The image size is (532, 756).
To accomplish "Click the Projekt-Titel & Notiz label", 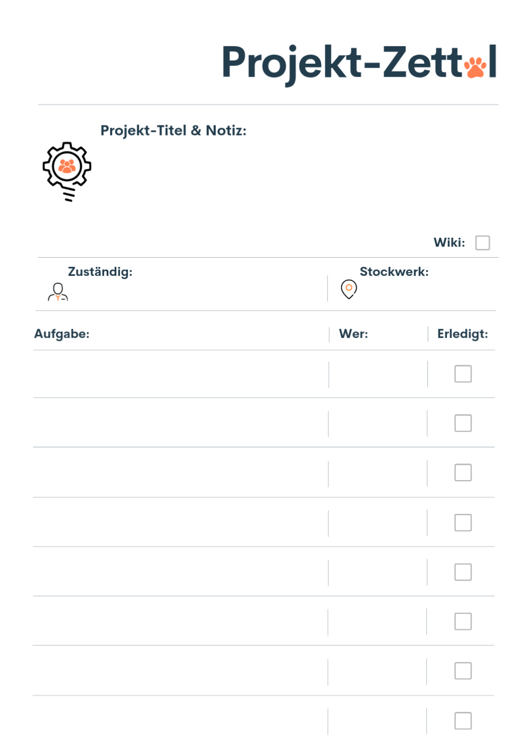I will point(173,131).
